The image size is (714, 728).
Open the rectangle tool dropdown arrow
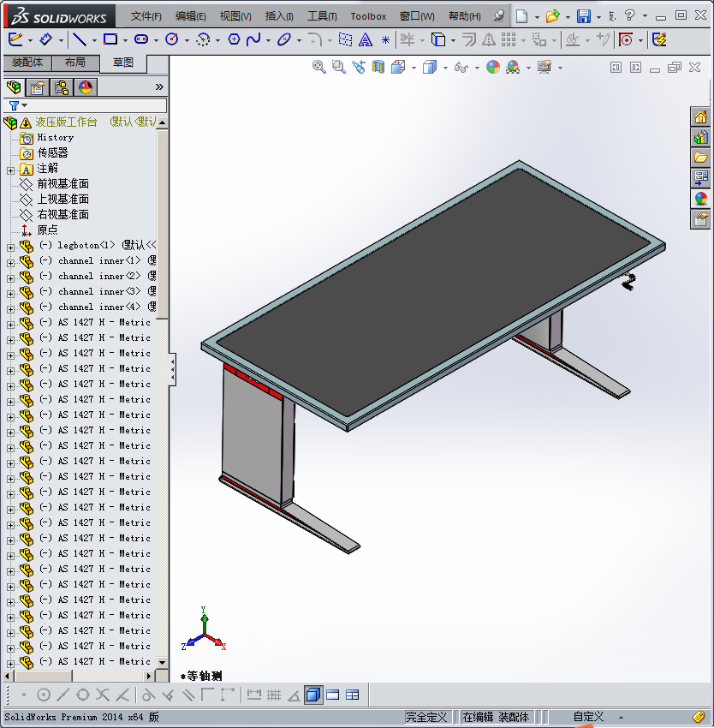[x=125, y=41]
